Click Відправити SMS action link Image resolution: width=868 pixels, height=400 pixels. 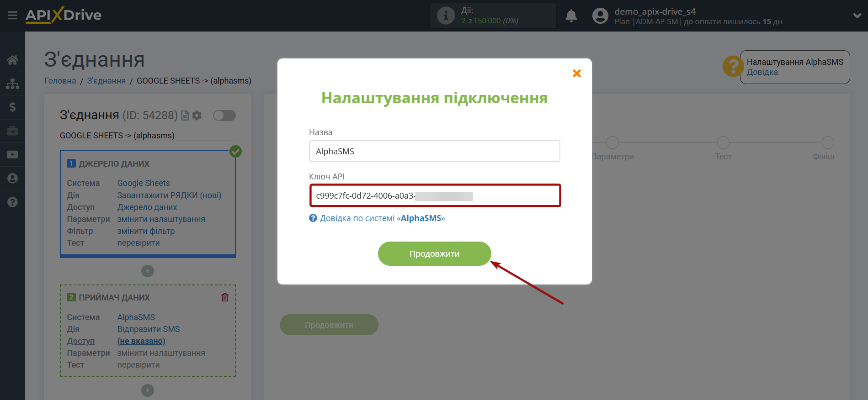point(149,329)
